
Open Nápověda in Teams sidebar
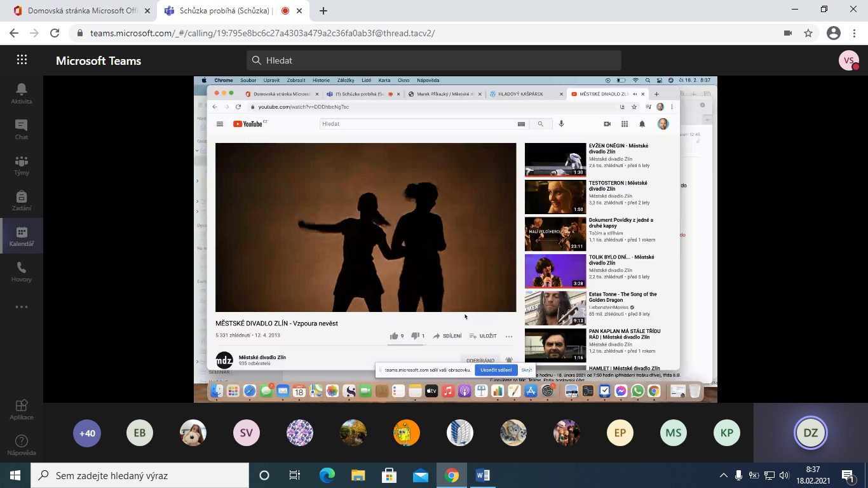22,445
